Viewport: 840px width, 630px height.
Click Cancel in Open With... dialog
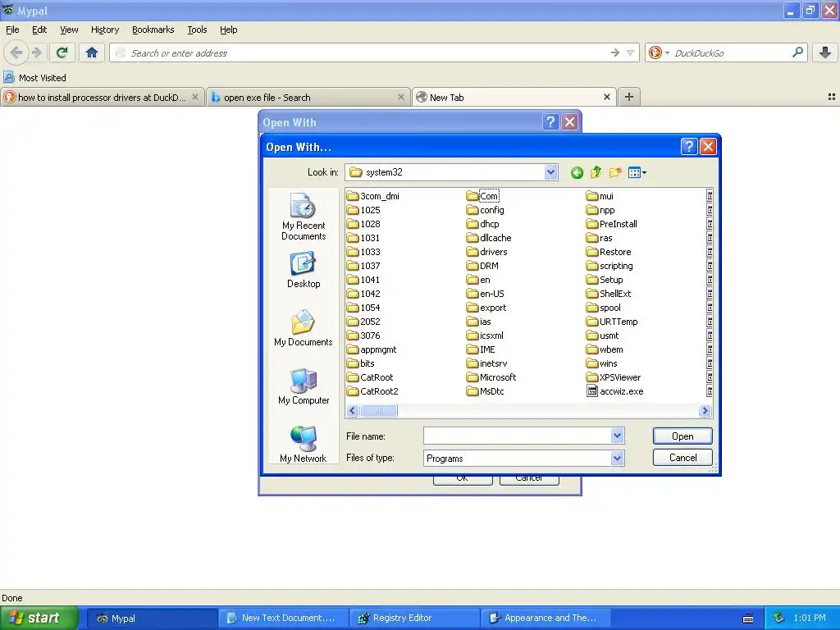[682, 458]
